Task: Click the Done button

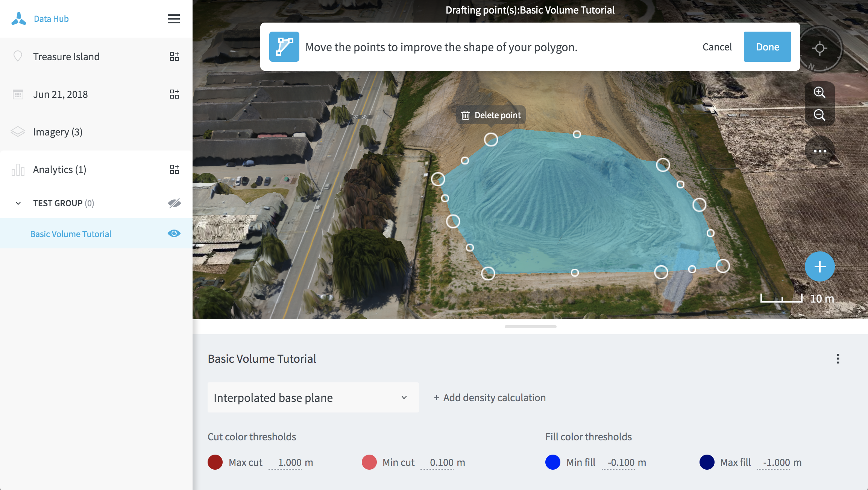Action: (768, 47)
